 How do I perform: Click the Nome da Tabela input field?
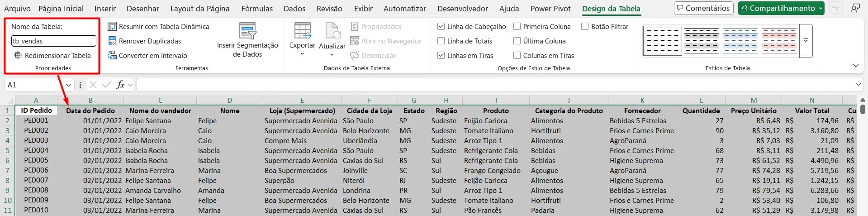pos(53,41)
